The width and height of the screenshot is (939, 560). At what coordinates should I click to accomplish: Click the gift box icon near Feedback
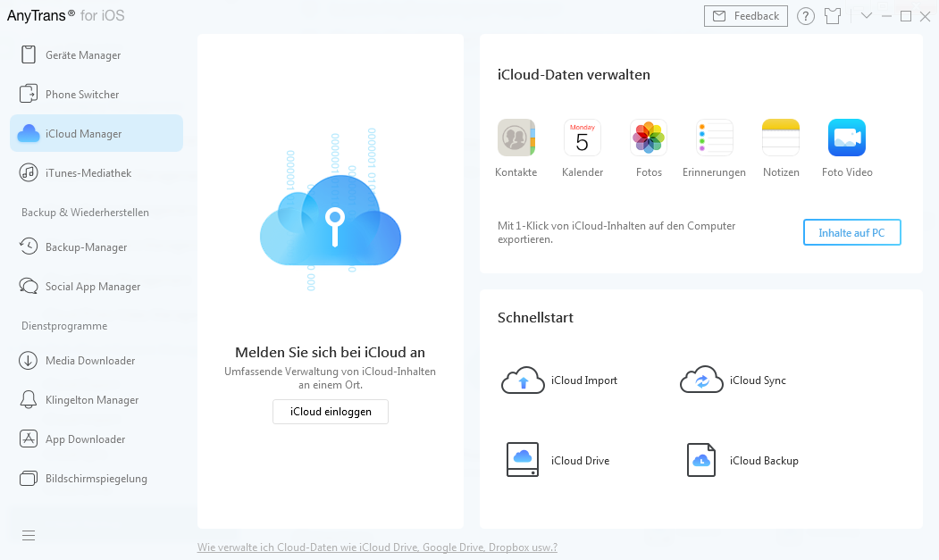click(832, 16)
